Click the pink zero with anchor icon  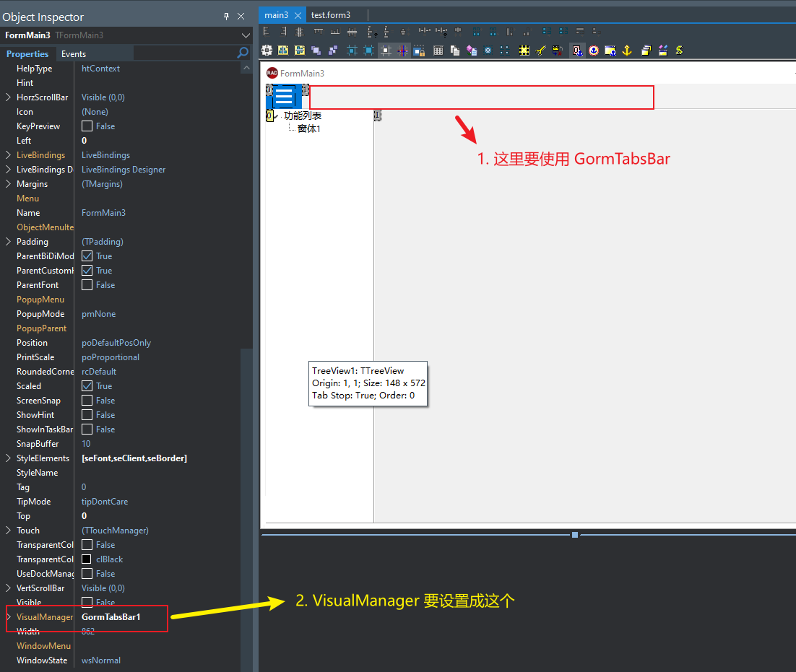point(577,51)
